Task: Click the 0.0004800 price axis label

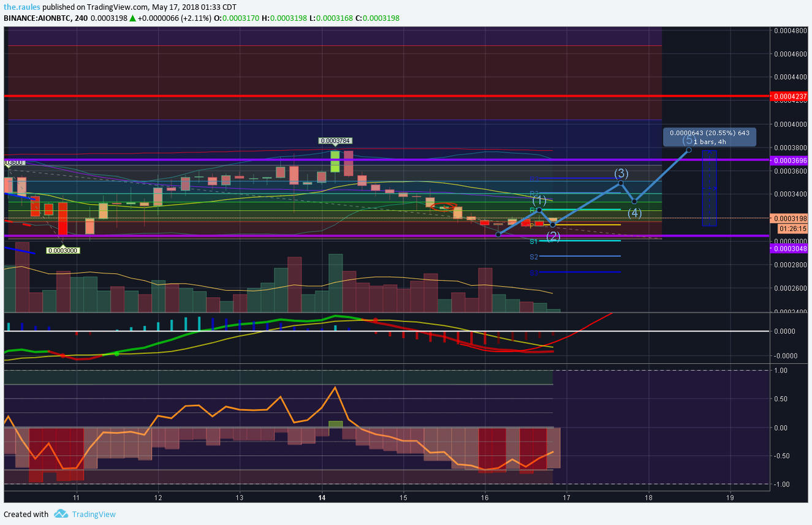Action: 791,30
